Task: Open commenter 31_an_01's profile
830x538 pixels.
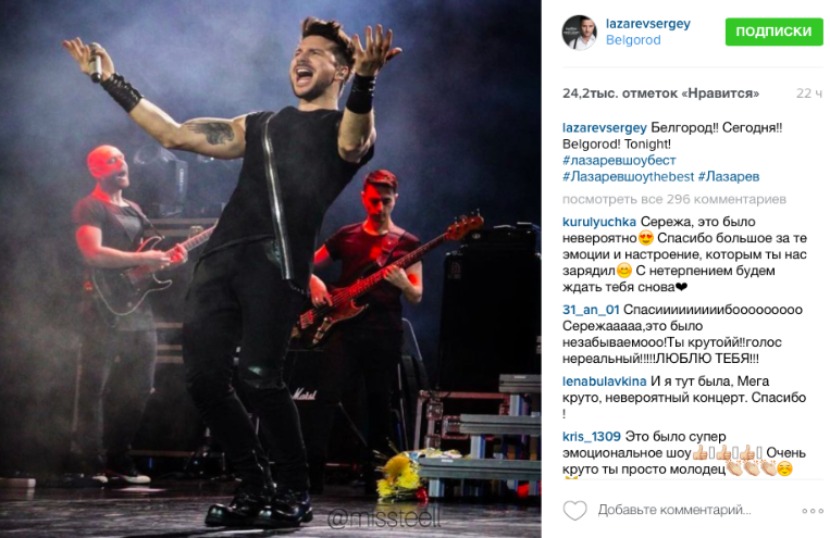Action: click(x=591, y=310)
